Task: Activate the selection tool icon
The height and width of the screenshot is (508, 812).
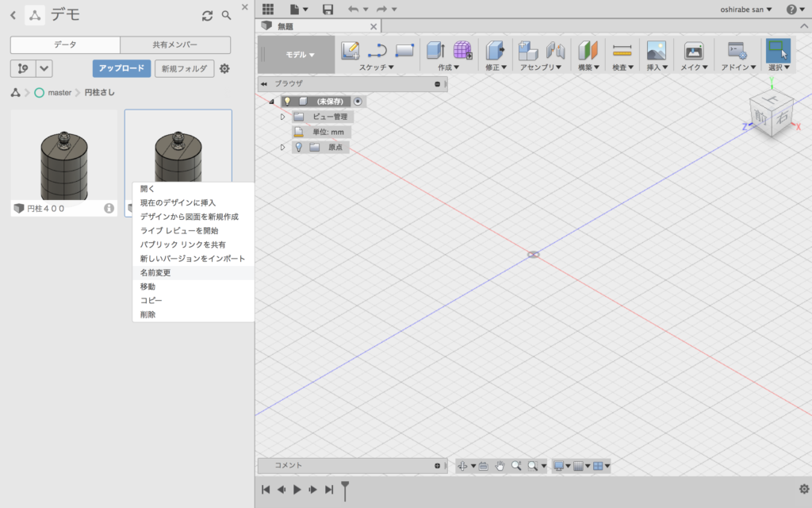Action: 778,50
